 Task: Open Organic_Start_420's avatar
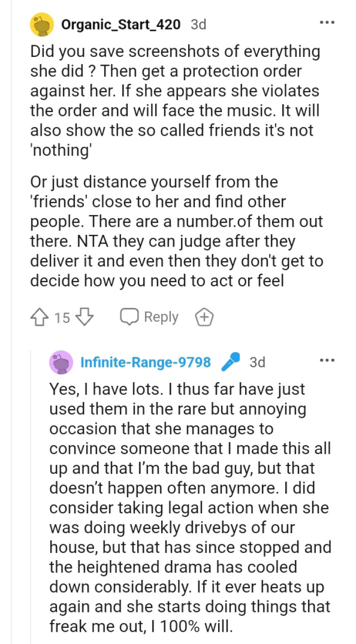42,24
